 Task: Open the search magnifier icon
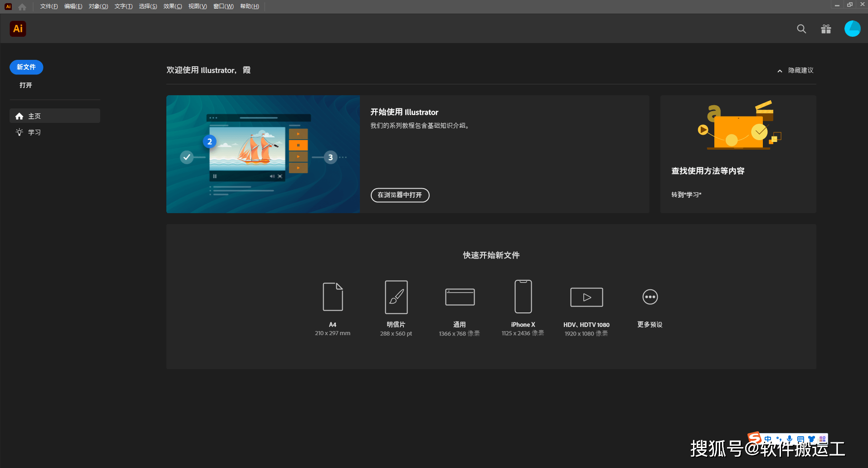point(801,29)
